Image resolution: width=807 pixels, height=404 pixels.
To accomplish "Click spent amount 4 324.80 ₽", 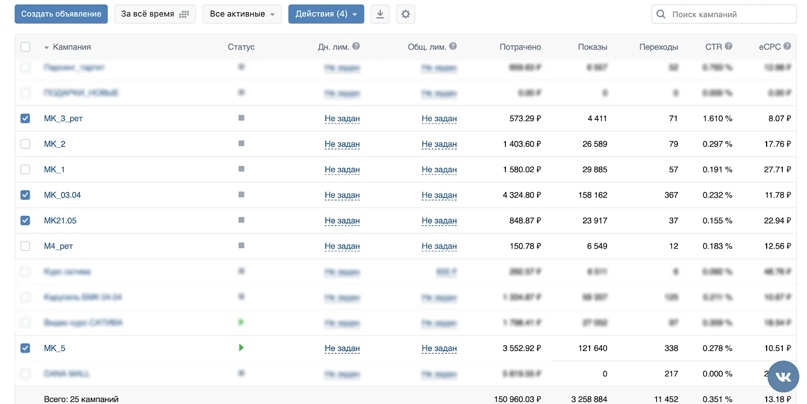I will 522,195.
